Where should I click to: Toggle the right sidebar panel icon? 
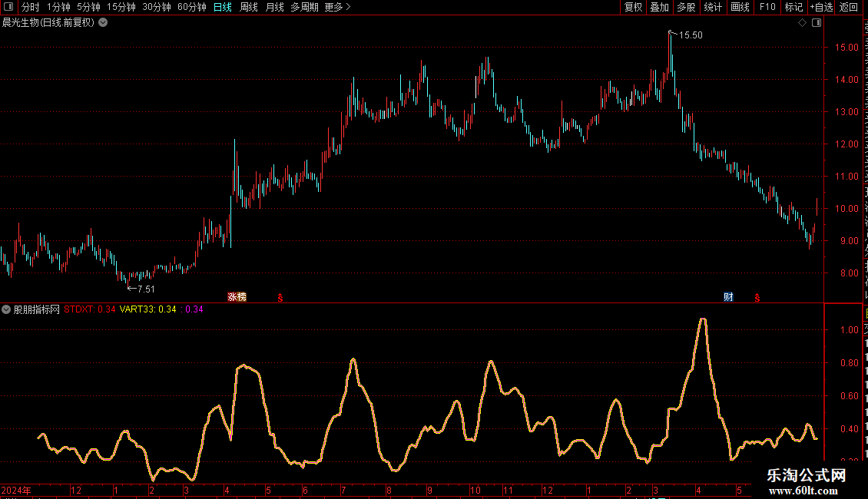click(817, 23)
